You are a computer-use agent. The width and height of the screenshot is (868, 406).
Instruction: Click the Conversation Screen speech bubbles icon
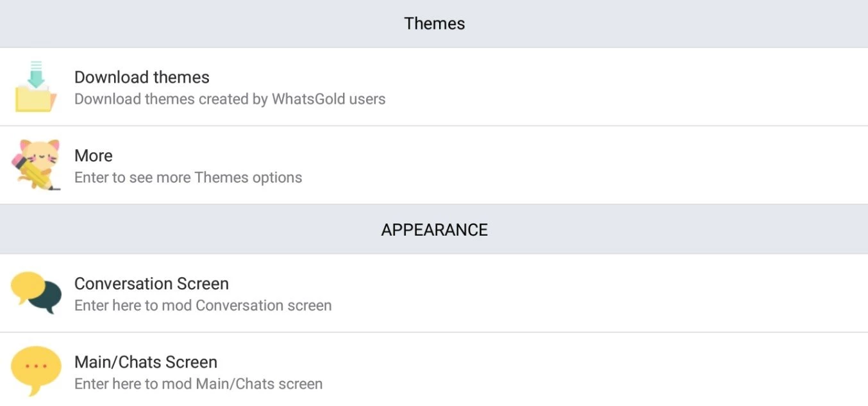[36, 293]
